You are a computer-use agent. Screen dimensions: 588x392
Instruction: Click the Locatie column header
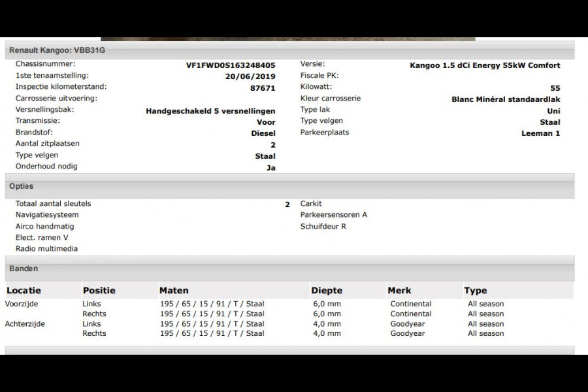(24, 291)
